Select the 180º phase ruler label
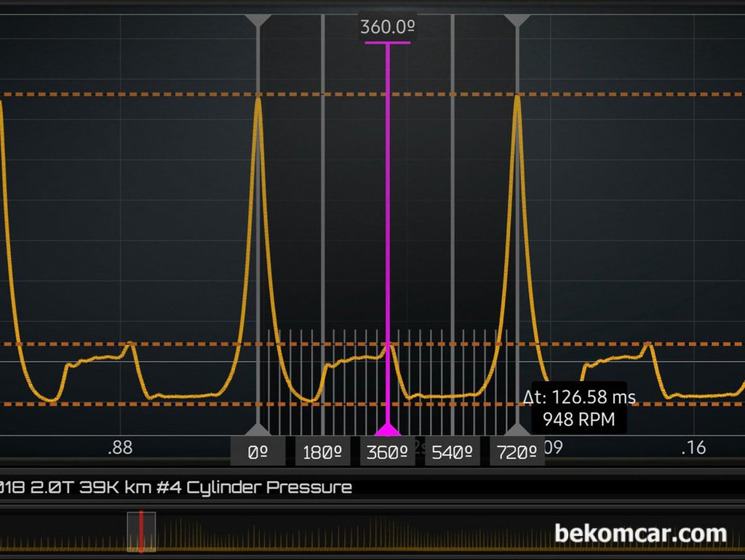 322,452
